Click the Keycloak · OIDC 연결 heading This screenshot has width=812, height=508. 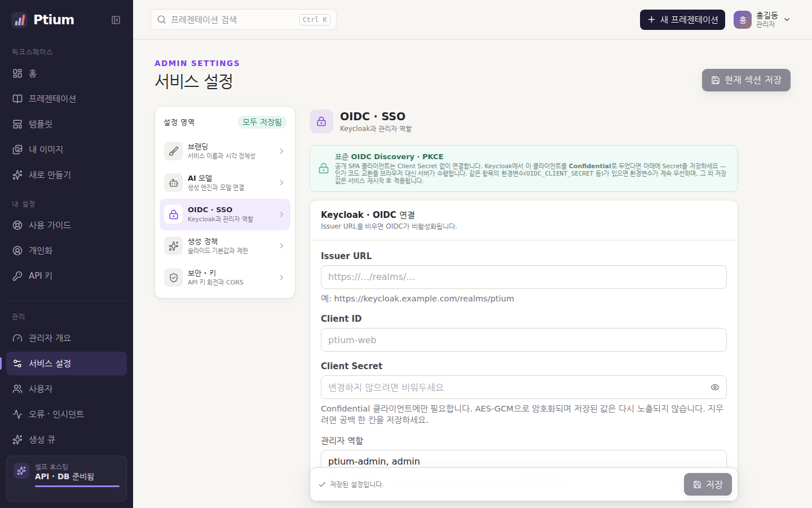[368, 215]
